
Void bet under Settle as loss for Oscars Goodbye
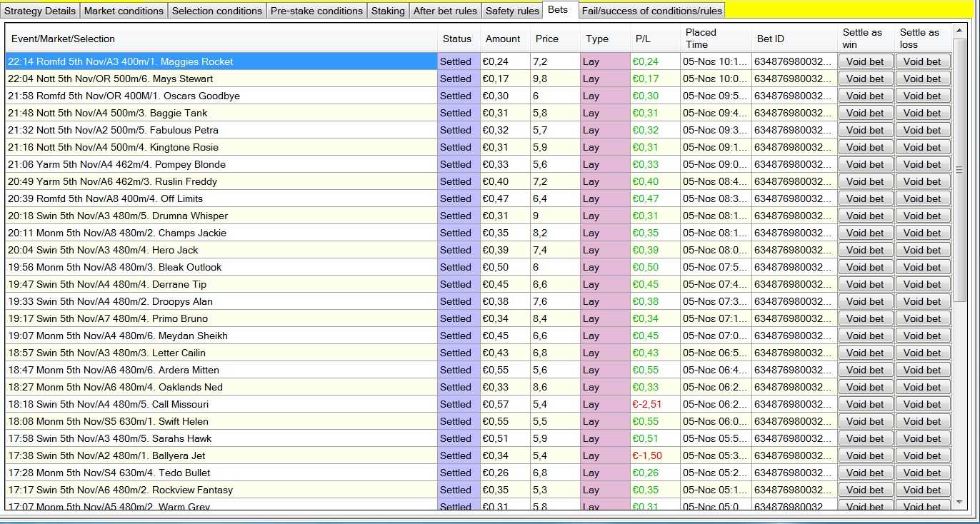click(x=922, y=96)
